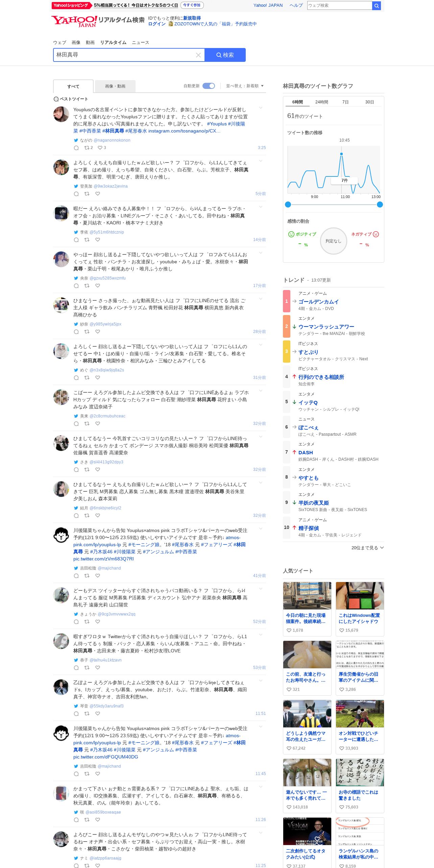Screen dimensions: 434x868
Task: Open the ヘルプ link
Action: pyautogui.click(x=296, y=5)
